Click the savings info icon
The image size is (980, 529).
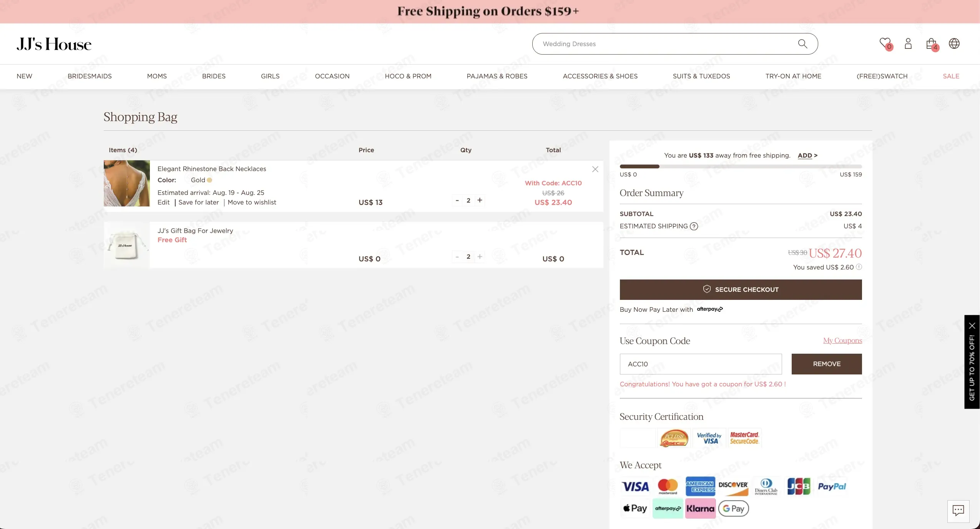click(x=859, y=267)
